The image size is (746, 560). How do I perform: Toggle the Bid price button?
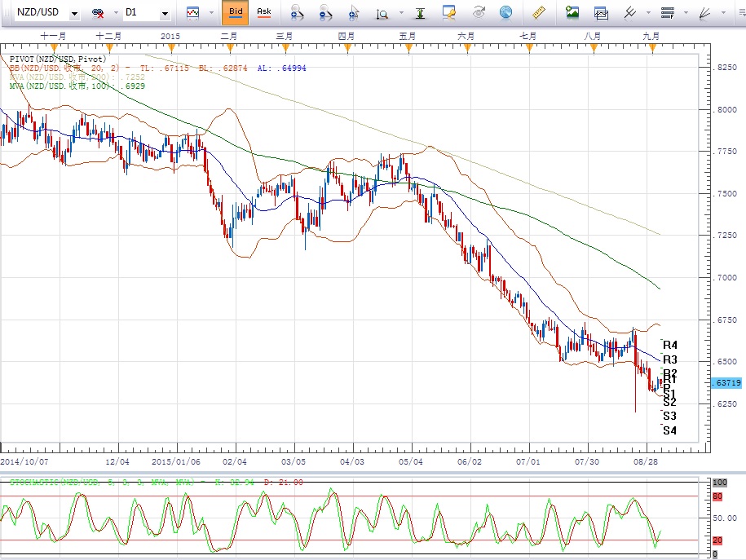tap(236, 13)
